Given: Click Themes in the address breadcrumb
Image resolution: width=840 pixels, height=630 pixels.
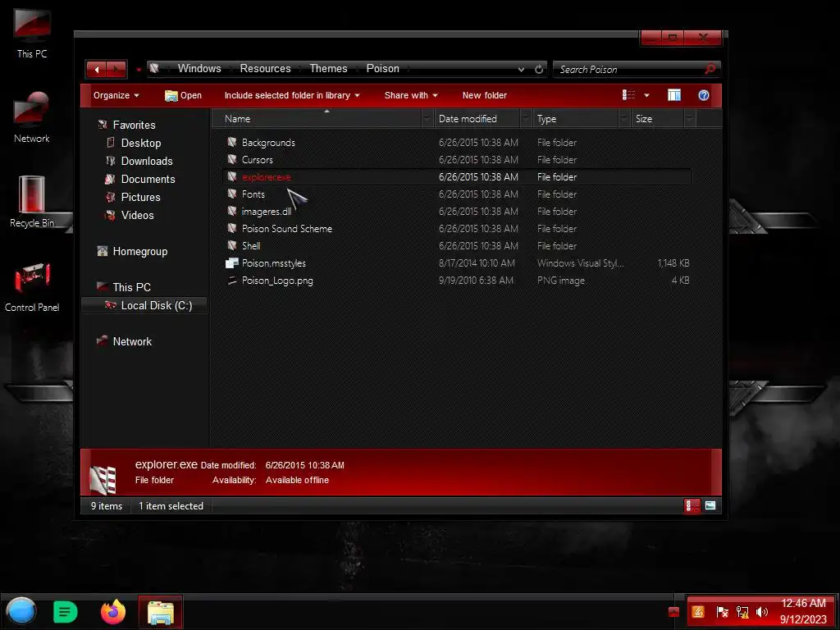Looking at the screenshot, I should pyautogui.click(x=328, y=69).
